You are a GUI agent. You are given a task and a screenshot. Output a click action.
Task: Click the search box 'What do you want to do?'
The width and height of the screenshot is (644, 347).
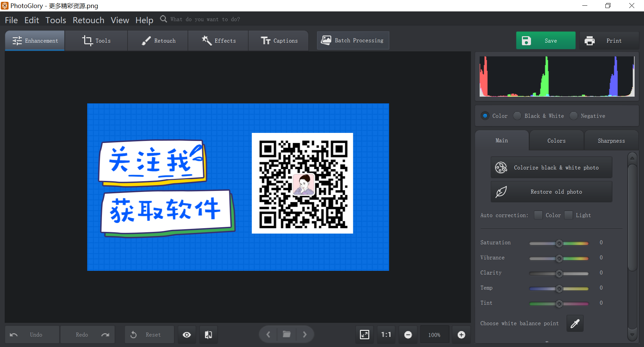[x=205, y=19]
